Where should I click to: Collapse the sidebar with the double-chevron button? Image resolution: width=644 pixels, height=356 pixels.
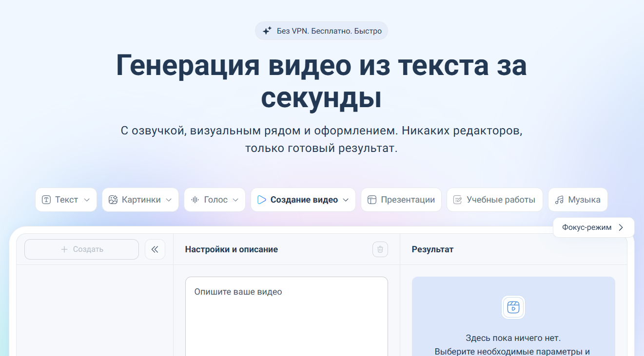click(x=155, y=249)
